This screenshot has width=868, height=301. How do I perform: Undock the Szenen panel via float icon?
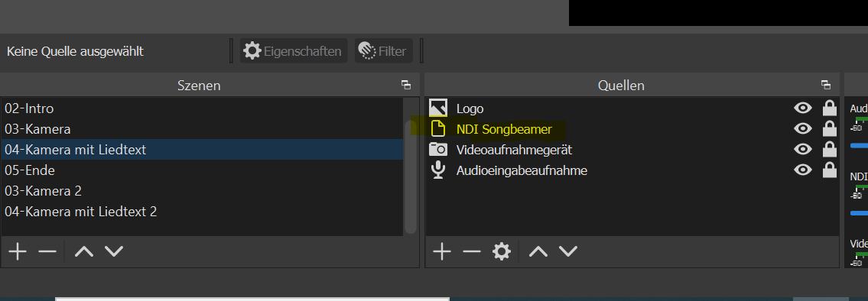click(x=406, y=85)
